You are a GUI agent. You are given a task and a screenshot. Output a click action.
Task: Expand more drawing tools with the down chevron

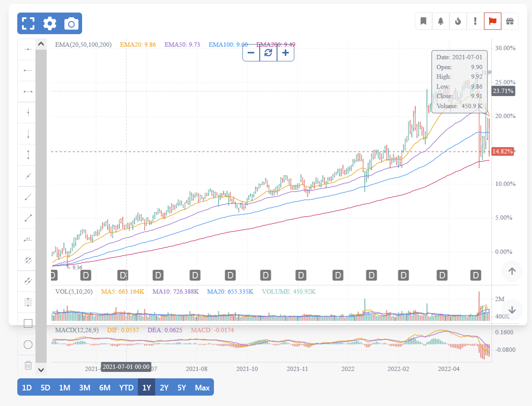(41, 370)
